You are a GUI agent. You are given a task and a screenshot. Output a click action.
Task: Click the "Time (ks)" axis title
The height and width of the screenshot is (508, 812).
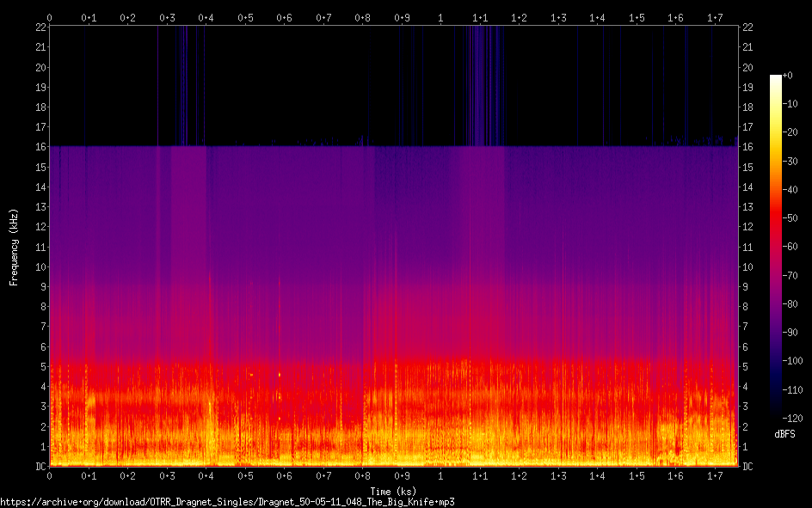[393, 490]
